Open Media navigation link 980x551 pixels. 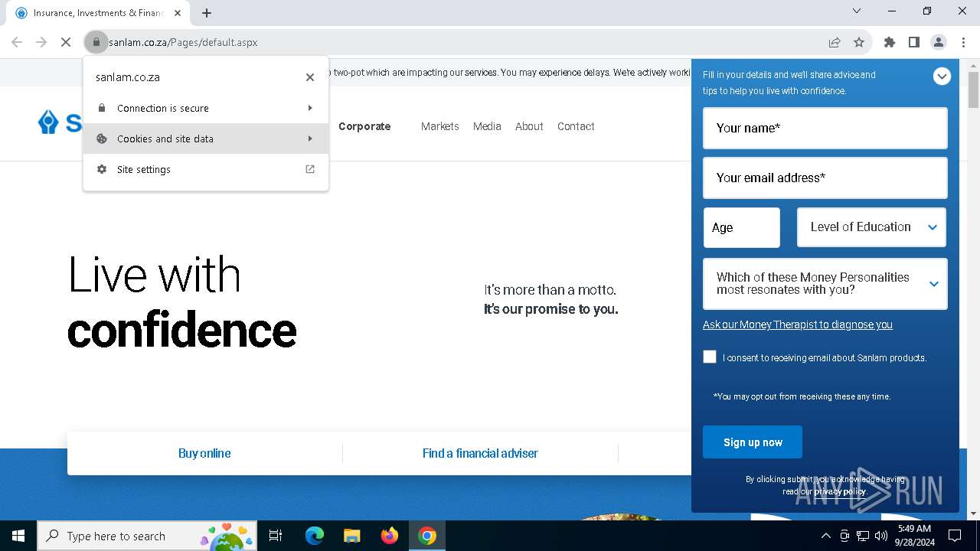[487, 126]
